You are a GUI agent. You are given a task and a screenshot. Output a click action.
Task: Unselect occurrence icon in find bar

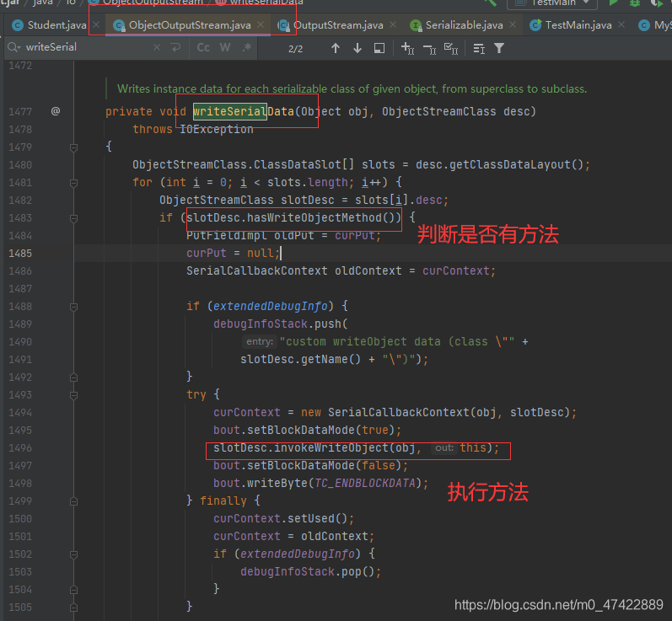point(429,48)
